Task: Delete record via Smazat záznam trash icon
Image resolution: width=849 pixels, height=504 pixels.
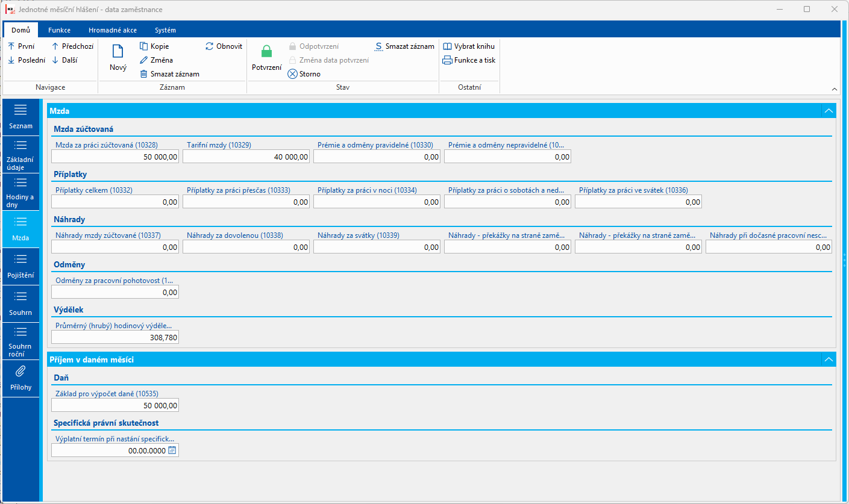Action: tap(169, 73)
